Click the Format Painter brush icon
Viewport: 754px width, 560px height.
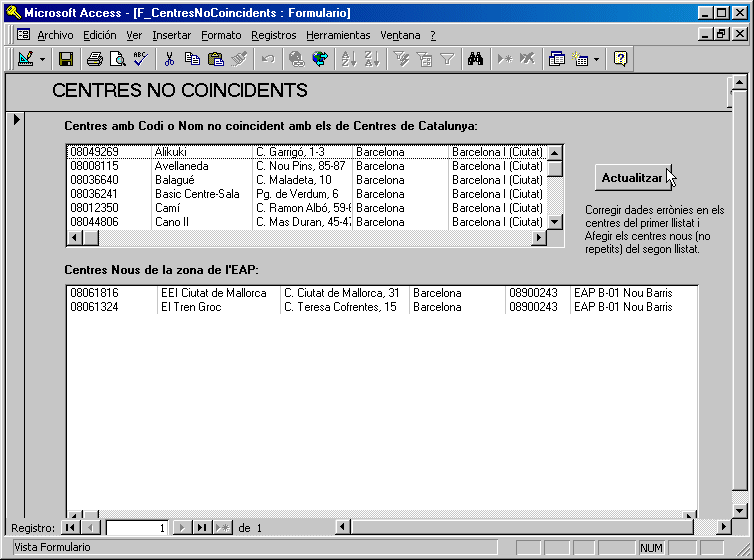coord(239,59)
